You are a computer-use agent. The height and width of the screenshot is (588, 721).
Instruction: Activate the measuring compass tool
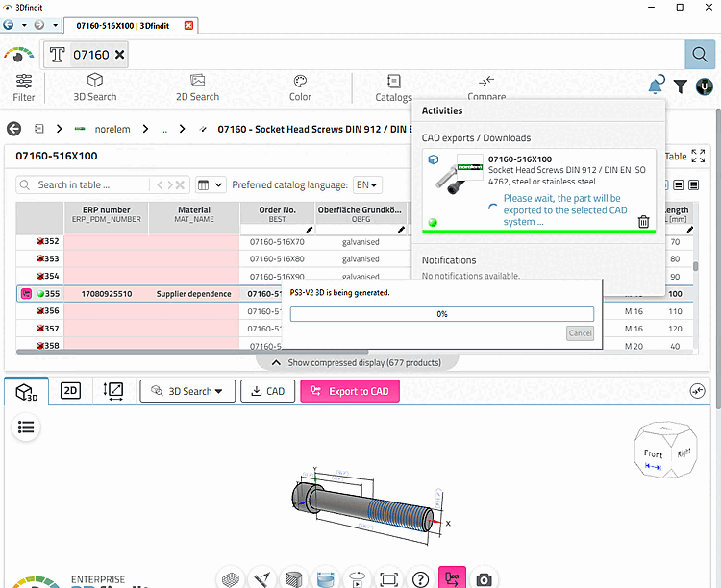pyautogui.click(x=262, y=579)
